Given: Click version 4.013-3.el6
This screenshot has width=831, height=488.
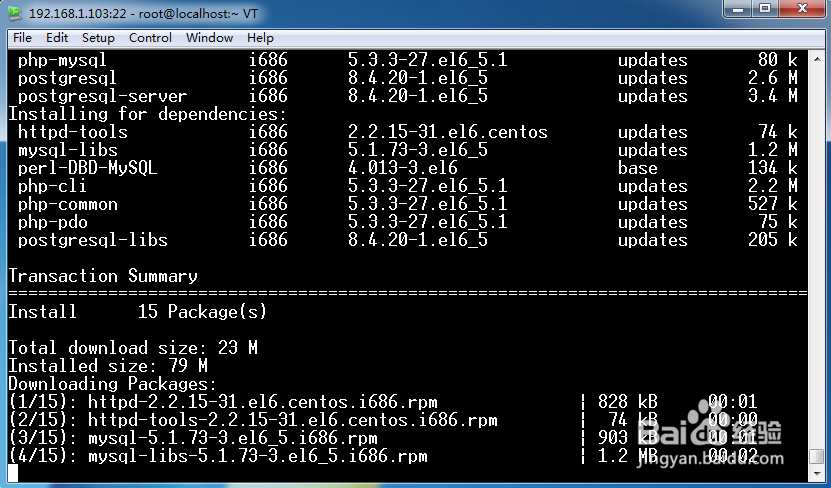Looking at the screenshot, I should click(403, 168).
